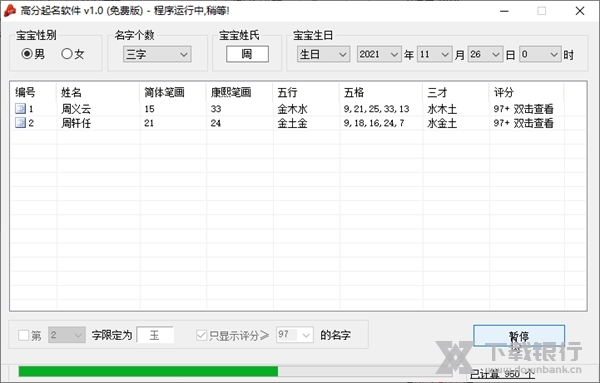Click the 金木水 five elements cell
This screenshot has height=383, width=600.
(x=292, y=109)
